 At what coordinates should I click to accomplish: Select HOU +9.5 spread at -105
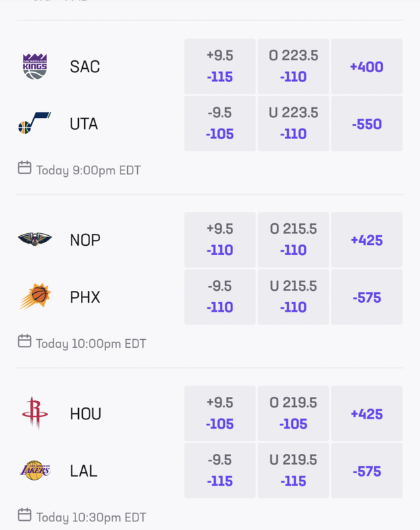pyautogui.click(x=220, y=413)
